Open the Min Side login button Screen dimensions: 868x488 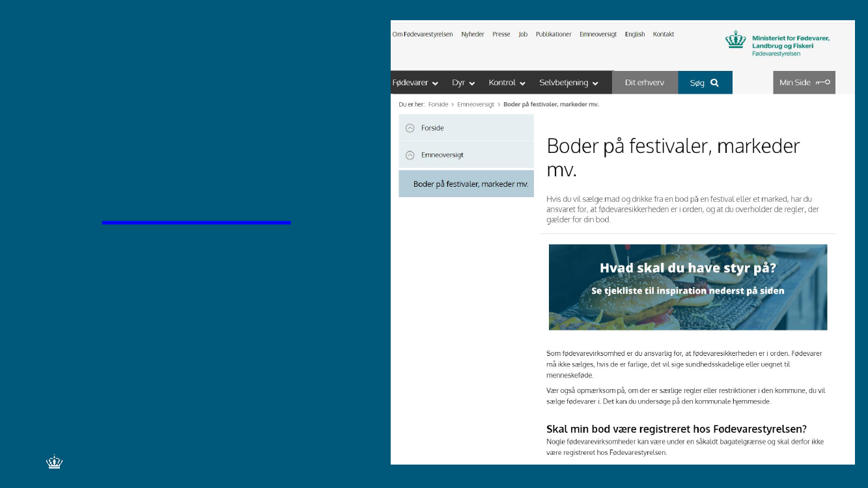point(804,83)
